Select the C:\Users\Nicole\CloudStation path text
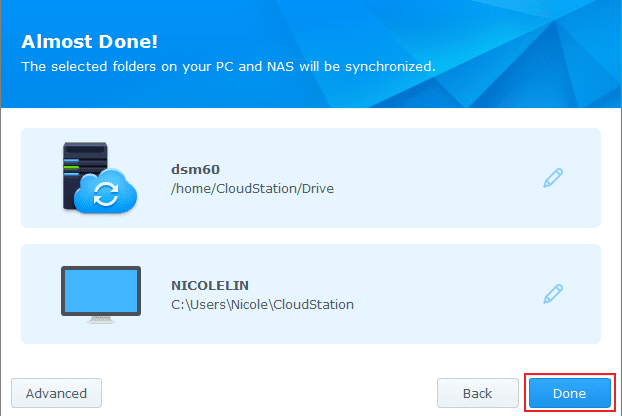622x416 pixels. (x=262, y=305)
